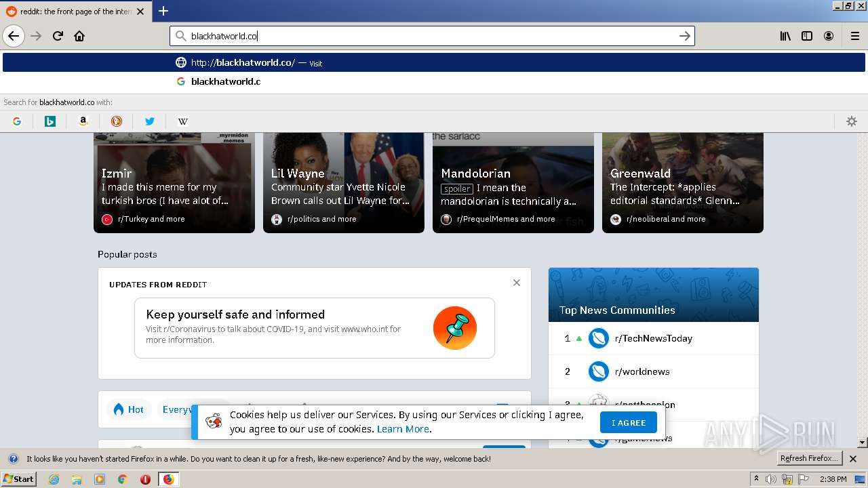Click the orange pushpin icon

[455, 328]
